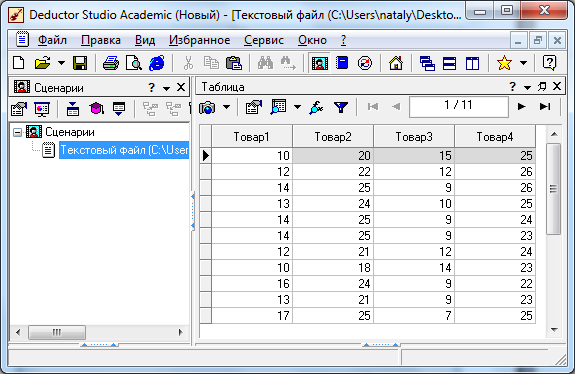This screenshot has width=575, height=374.
Task: Click the field settings wrench icon
Action: point(316,107)
